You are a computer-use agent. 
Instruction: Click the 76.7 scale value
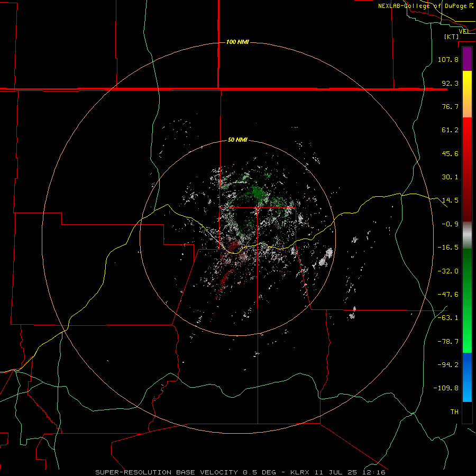[x=450, y=106]
